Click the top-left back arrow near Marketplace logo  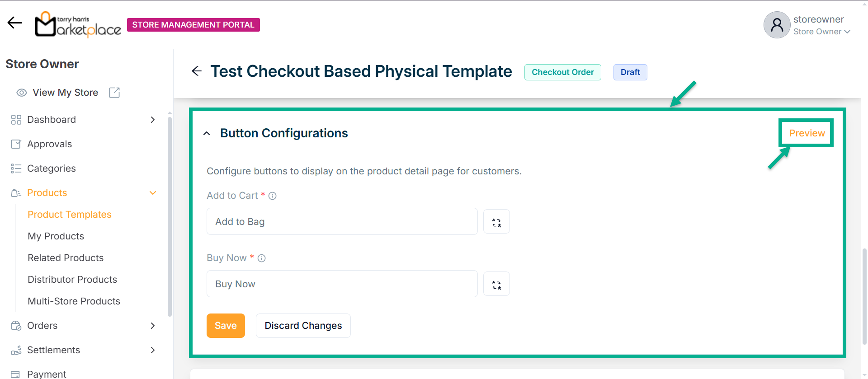tap(14, 23)
